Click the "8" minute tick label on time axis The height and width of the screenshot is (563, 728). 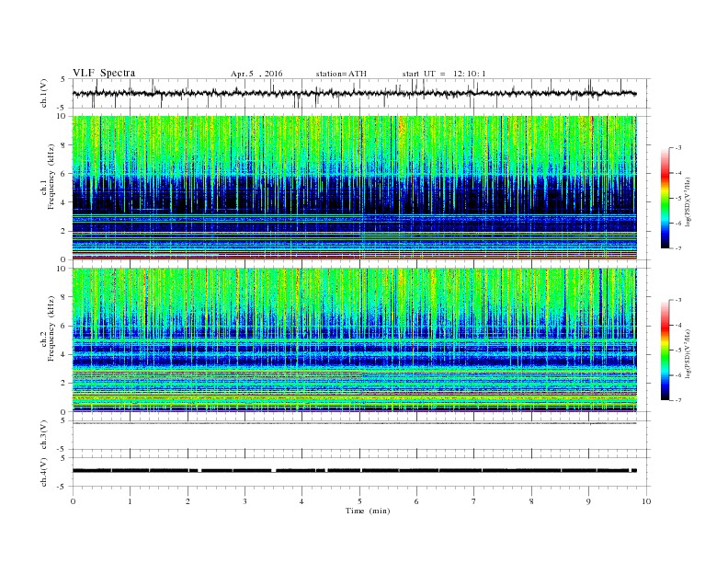[531, 501]
